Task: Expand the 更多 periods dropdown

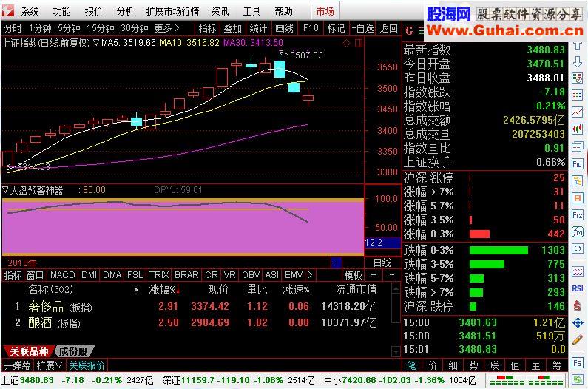Action: point(166,28)
